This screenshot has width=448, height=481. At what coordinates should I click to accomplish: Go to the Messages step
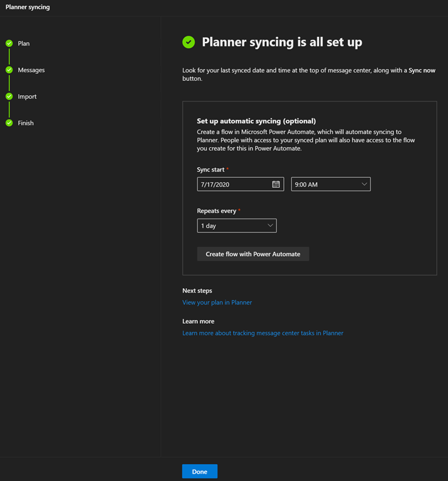point(31,70)
